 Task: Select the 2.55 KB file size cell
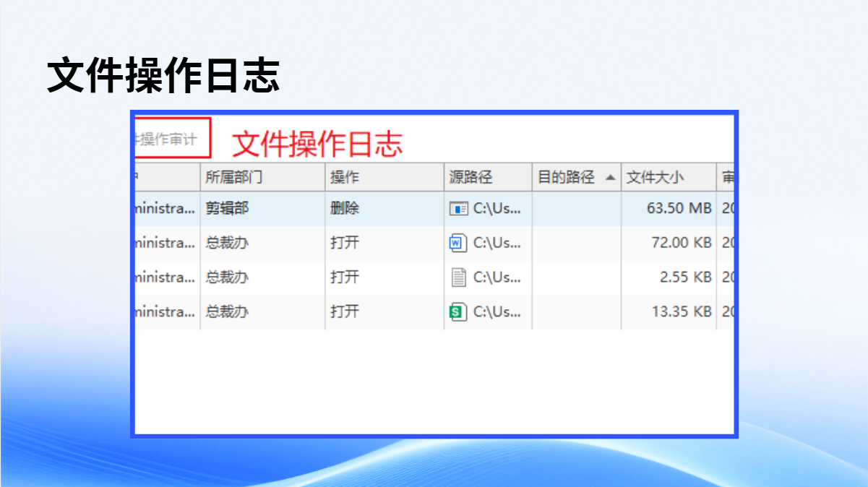pos(685,277)
